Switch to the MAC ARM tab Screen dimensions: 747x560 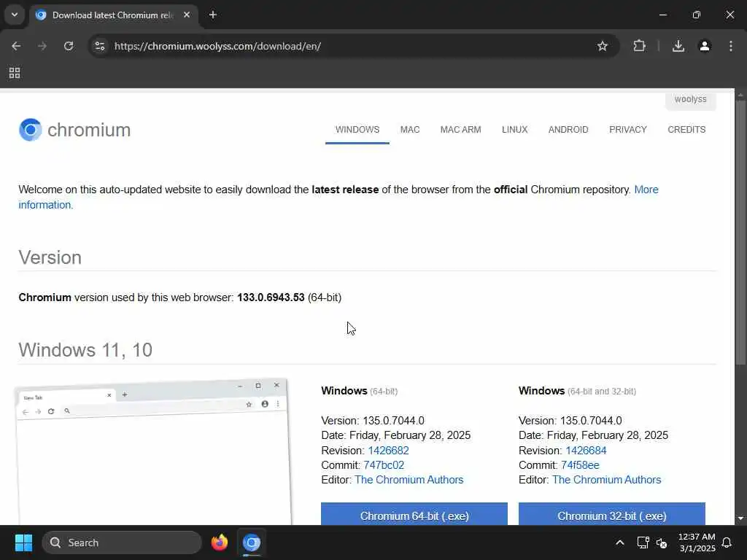[461, 130]
